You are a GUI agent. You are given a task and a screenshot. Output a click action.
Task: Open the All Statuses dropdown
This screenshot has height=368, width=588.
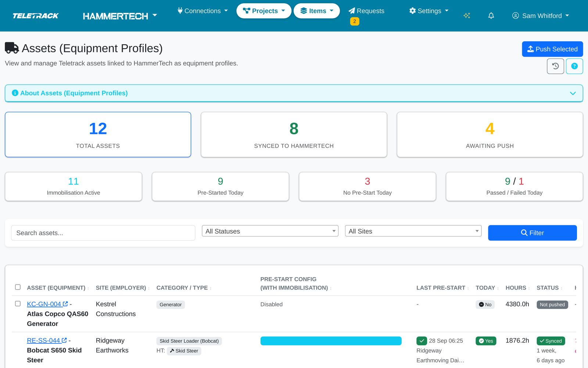pyautogui.click(x=270, y=231)
